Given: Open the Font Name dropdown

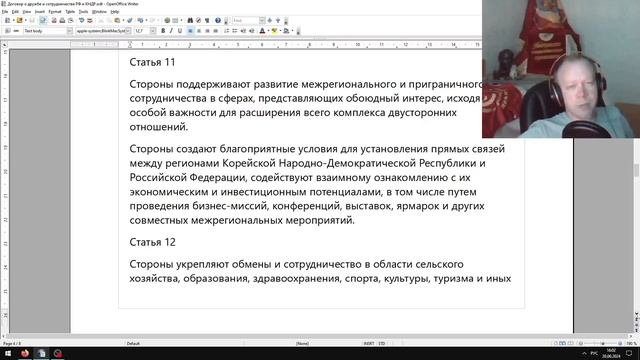Looking at the screenshot, I should (128, 31).
